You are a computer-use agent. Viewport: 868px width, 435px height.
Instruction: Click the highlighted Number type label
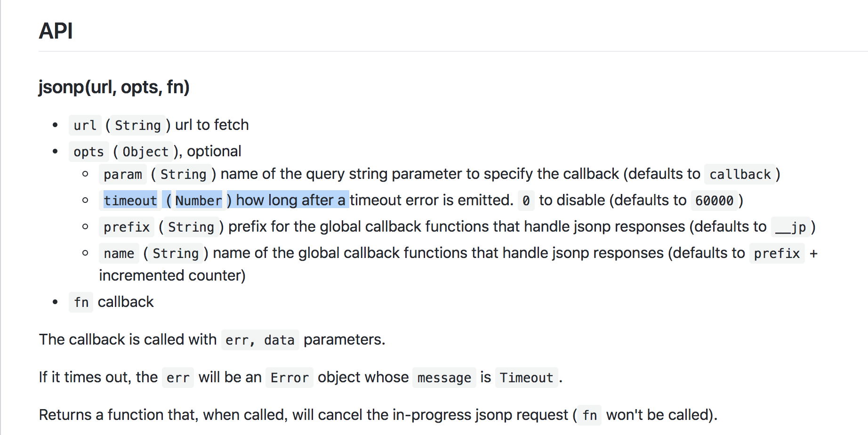tap(198, 201)
